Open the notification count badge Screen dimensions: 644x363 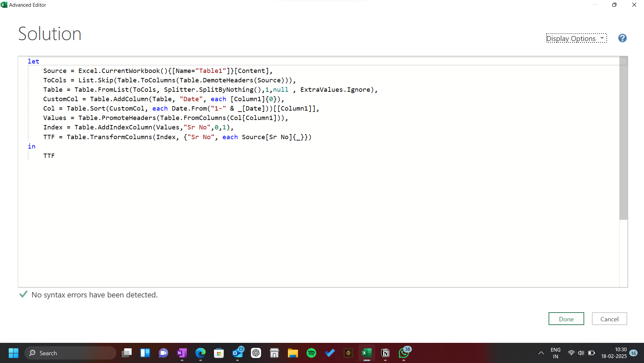pos(634,353)
